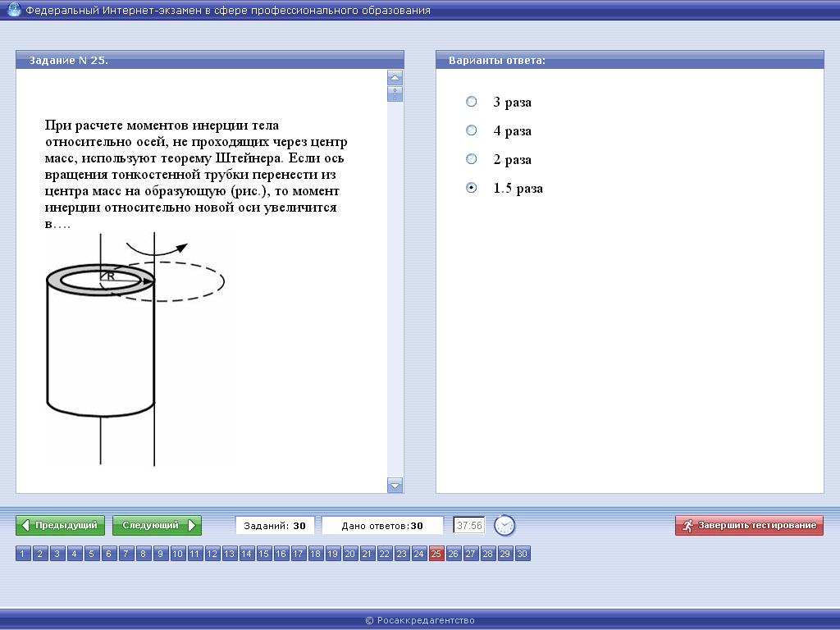Switch to question 10

point(178,554)
